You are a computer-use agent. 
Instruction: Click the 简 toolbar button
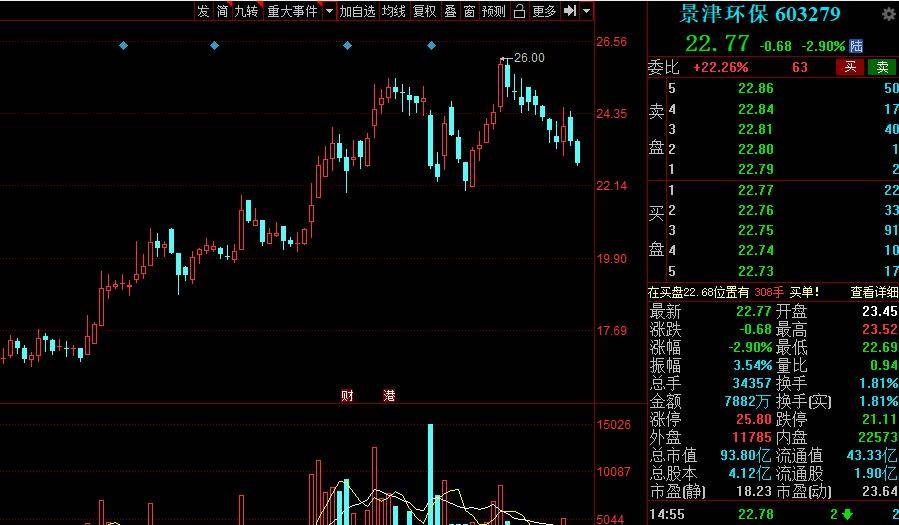[222, 11]
